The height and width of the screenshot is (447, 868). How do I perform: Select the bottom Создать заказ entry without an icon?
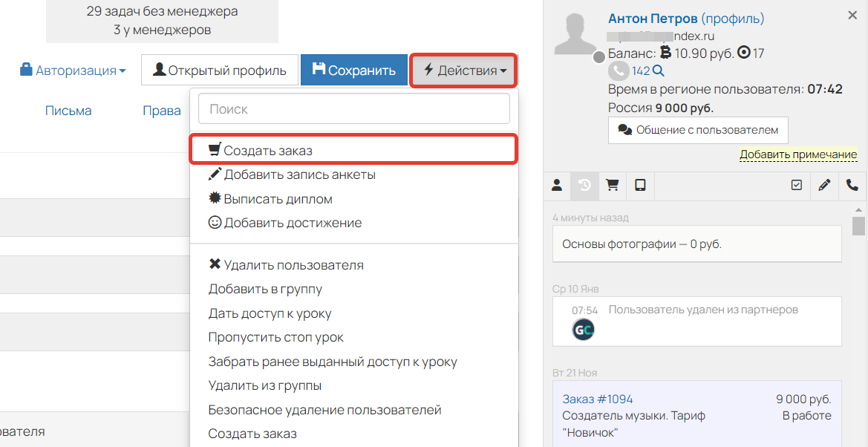[x=252, y=433]
